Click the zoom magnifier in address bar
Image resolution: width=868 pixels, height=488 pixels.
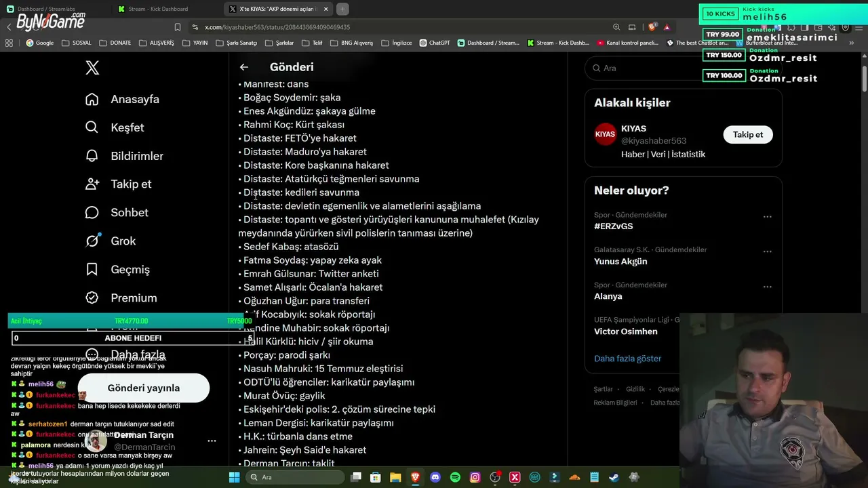(616, 27)
